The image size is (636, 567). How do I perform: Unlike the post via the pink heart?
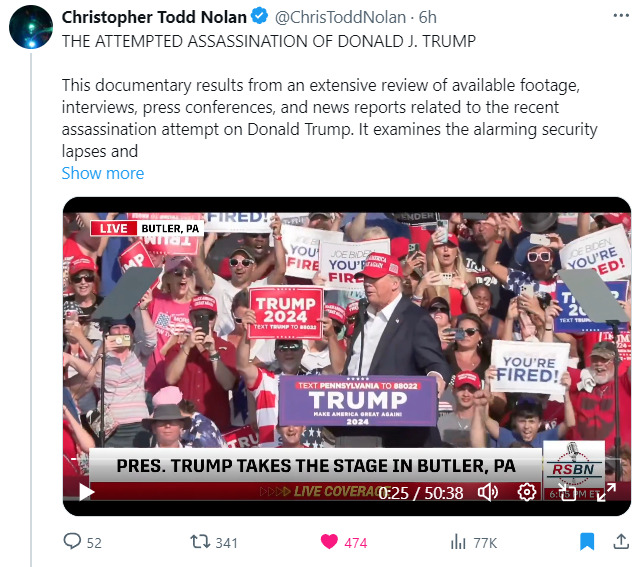pyautogui.click(x=329, y=541)
